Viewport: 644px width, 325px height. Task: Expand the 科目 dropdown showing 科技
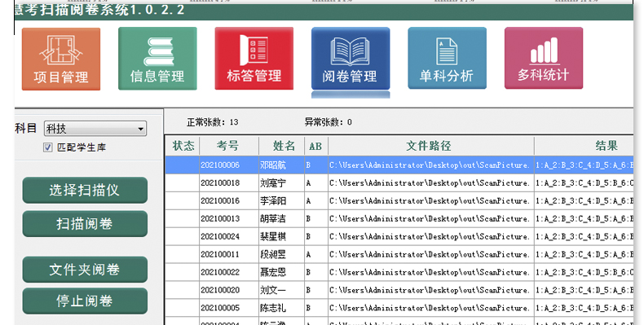[x=95, y=129]
